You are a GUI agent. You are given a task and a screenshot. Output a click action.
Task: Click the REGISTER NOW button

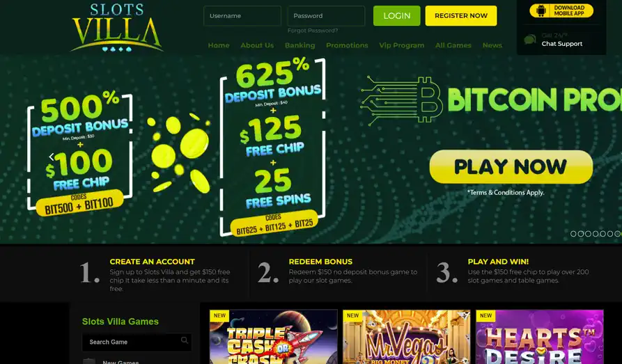point(461,16)
